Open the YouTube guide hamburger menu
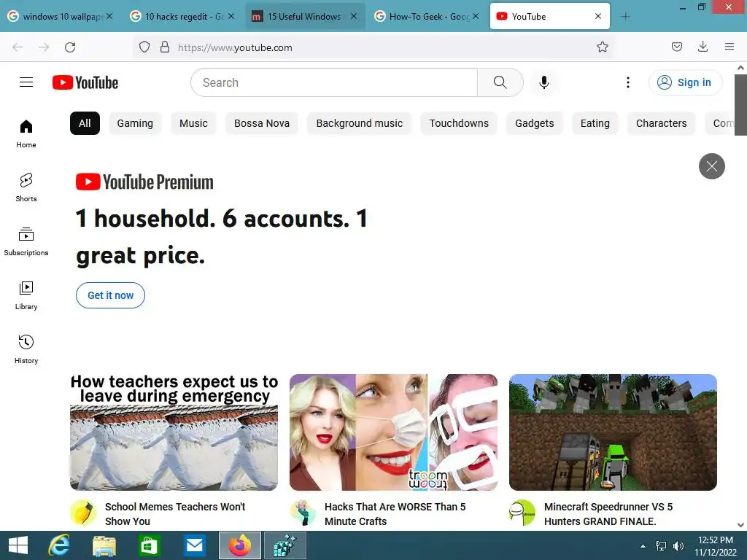This screenshot has width=747, height=560. [x=26, y=82]
